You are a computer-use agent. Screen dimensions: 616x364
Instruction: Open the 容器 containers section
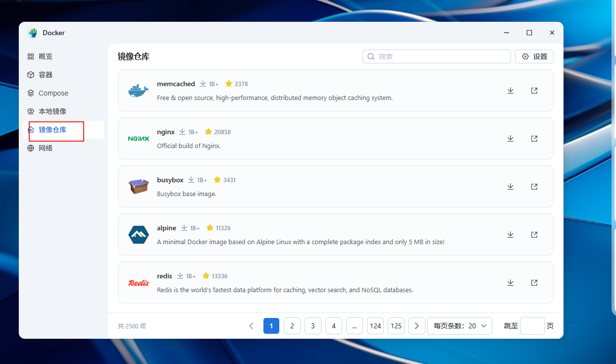click(63, 75)
